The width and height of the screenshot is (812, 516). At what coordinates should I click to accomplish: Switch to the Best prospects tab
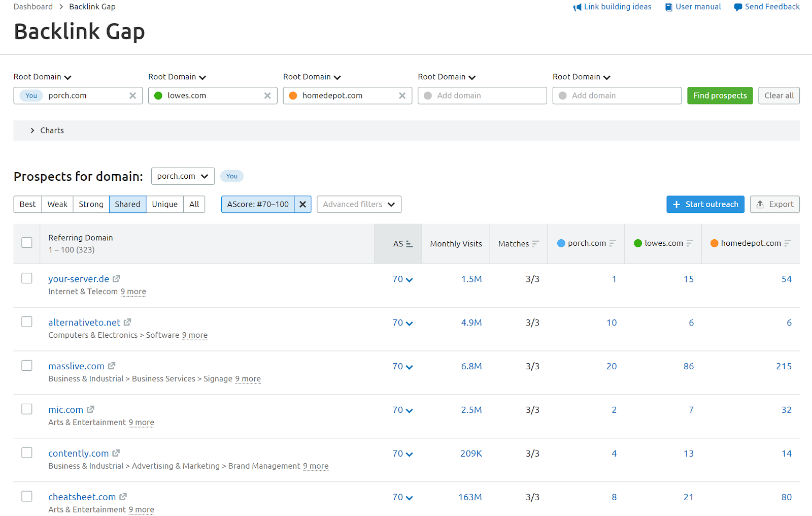27,204
